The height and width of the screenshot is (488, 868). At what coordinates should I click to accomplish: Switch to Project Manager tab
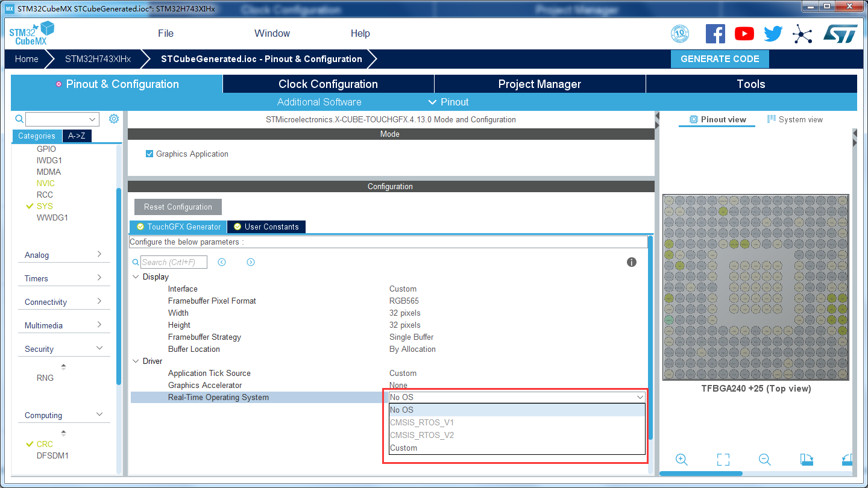tap(539, 84)
